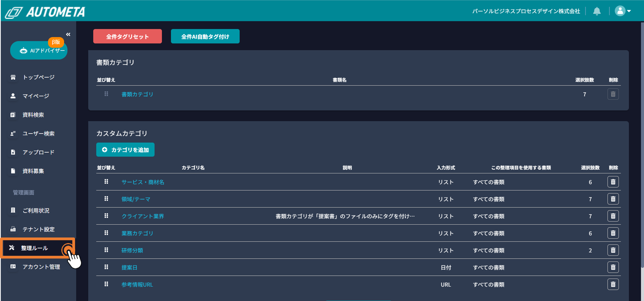The height and width of the screenshot is (301, 644).
Task: Click the delete trash icon for 書類カテゴリ
Action: (x=613, y=94)
